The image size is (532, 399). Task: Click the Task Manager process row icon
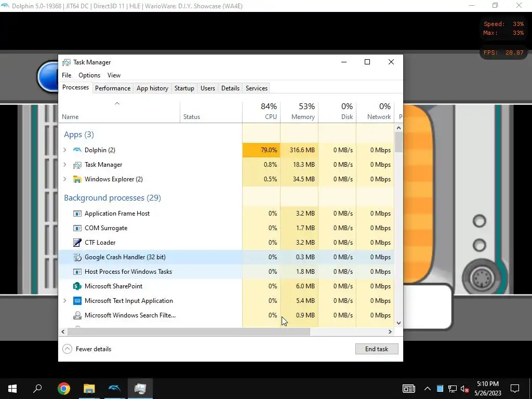(x=77, y=165)
